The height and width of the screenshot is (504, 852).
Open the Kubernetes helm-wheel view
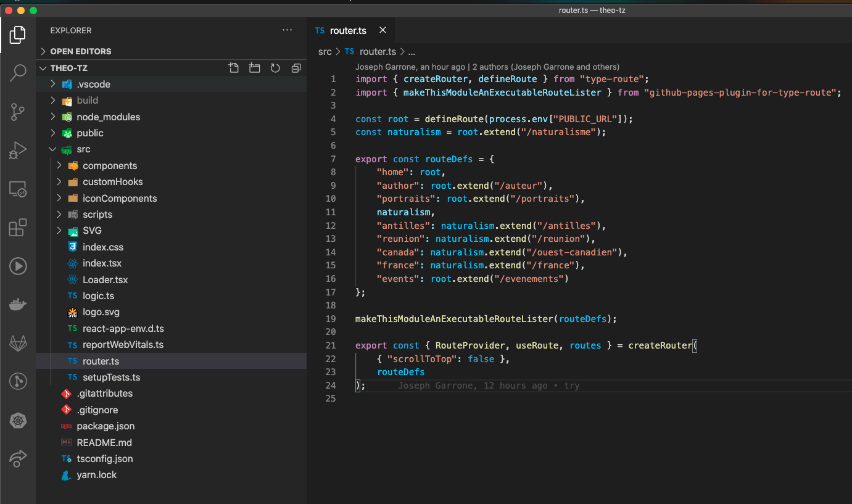coord(17,421)
